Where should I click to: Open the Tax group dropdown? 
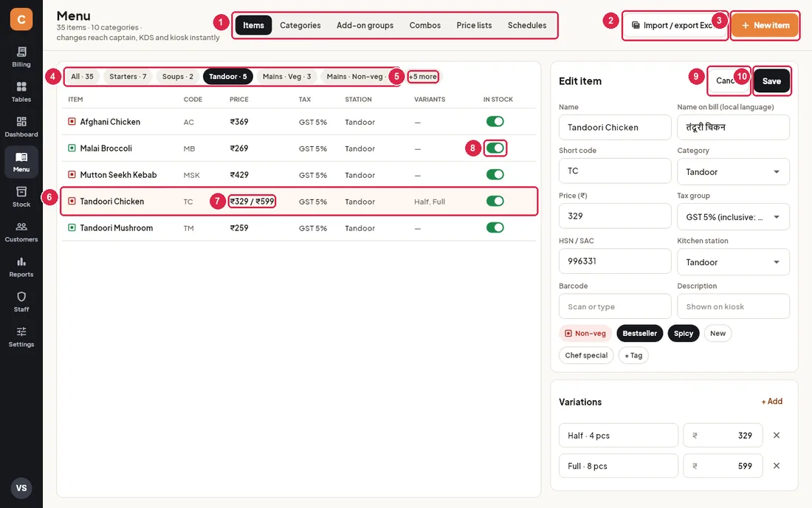point(733,217)
